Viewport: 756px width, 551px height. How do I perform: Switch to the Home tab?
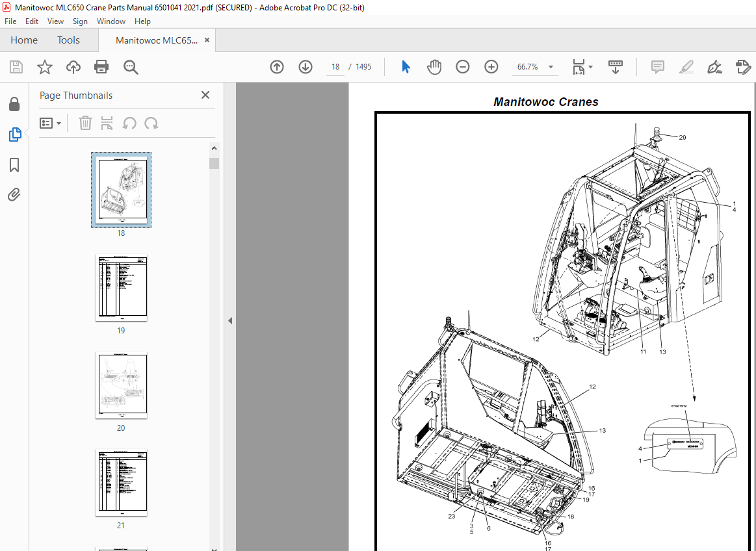coord(24,40)
